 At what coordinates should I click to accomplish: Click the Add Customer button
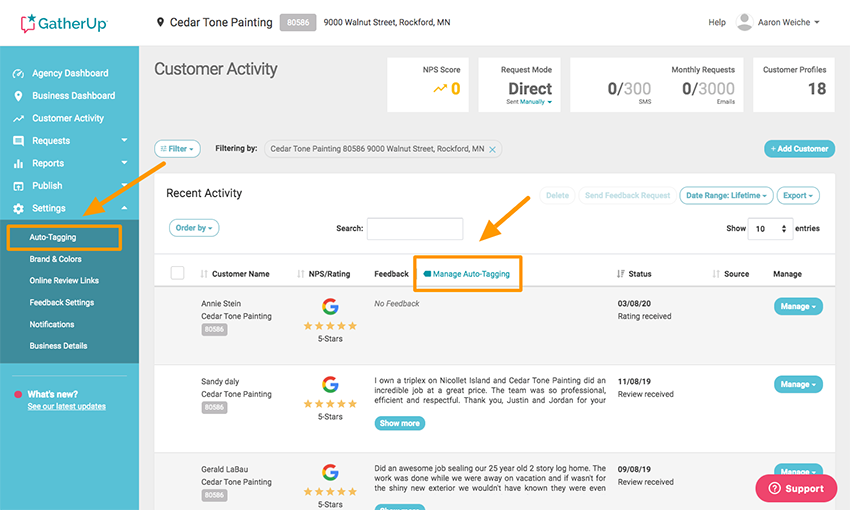tap(800, 149)
